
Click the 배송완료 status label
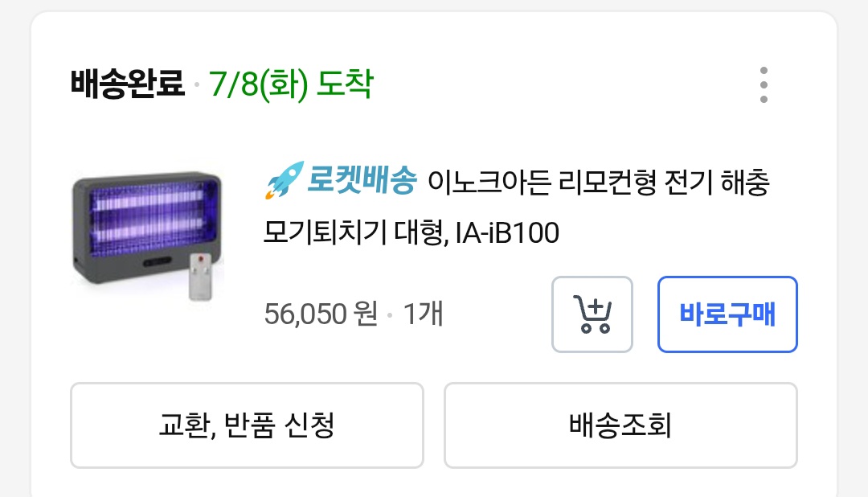pyautogui.click(x=128, y=84)
